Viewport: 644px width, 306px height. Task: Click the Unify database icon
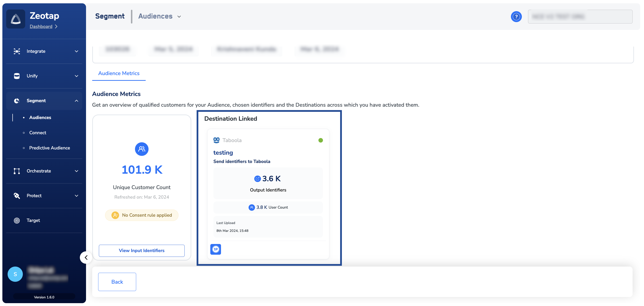click(17, 76)
